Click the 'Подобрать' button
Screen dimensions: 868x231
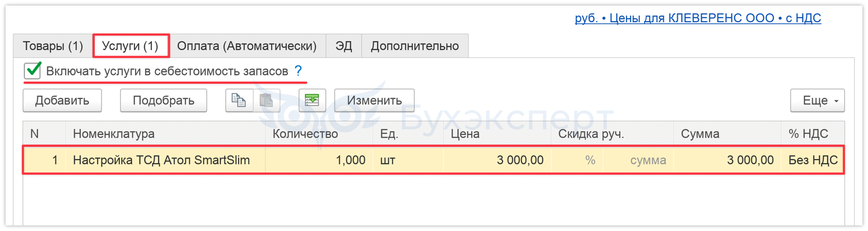pos(163,100)
